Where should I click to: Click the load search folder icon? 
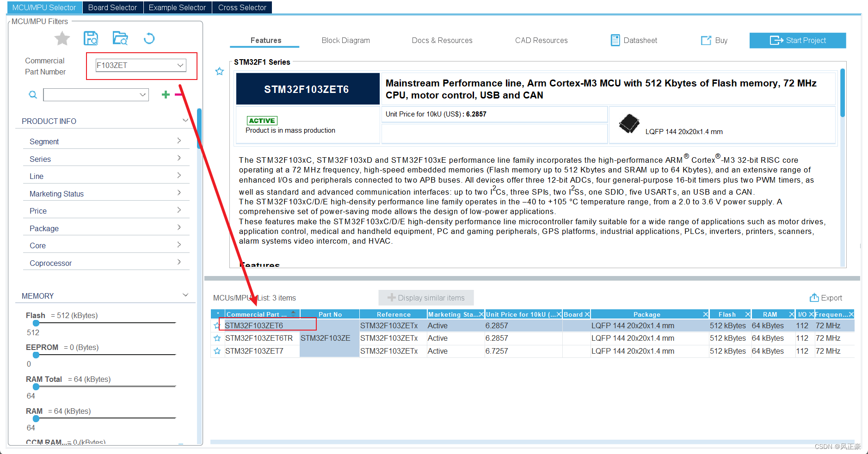120,38
